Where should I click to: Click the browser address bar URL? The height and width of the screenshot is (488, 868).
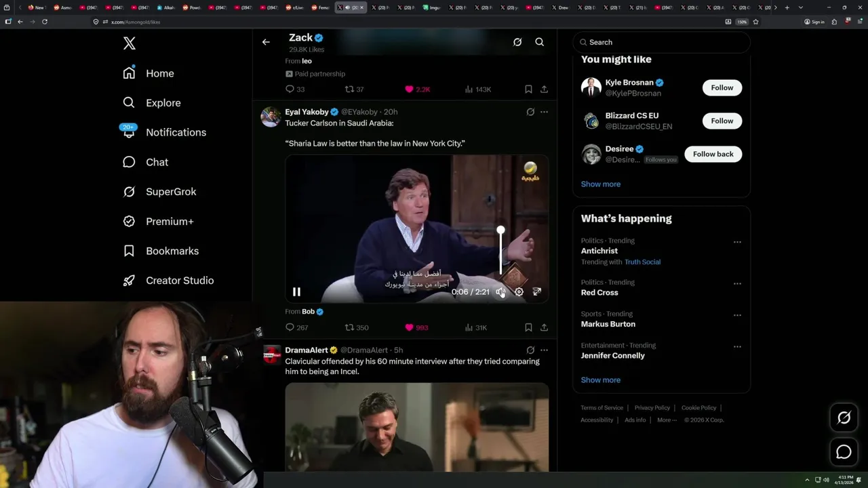(x=136, y=22)
